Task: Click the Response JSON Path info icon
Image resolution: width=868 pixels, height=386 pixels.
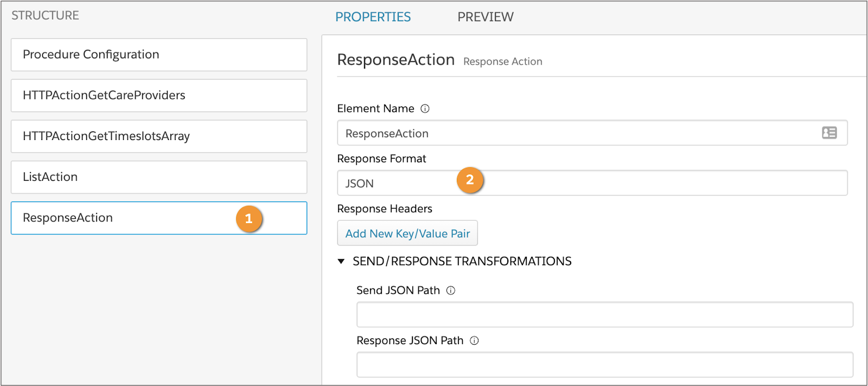Action: [474, 341]
